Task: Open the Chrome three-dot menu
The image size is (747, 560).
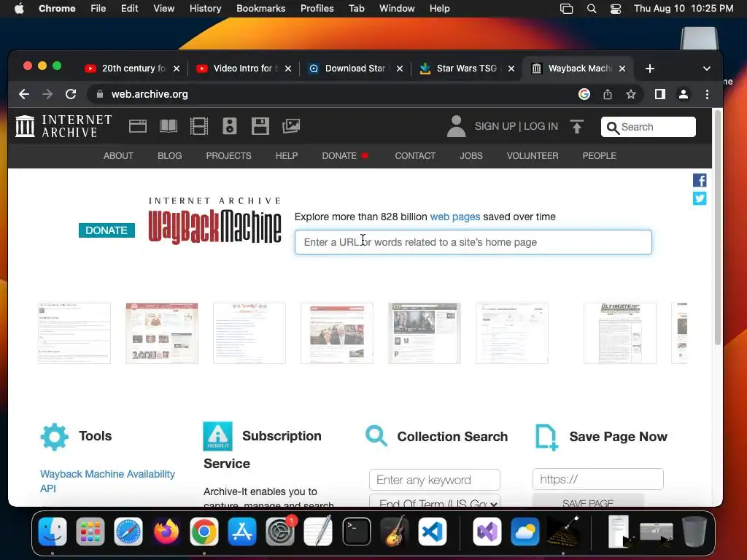Action: pyautogui.click(x=707, y=94)
